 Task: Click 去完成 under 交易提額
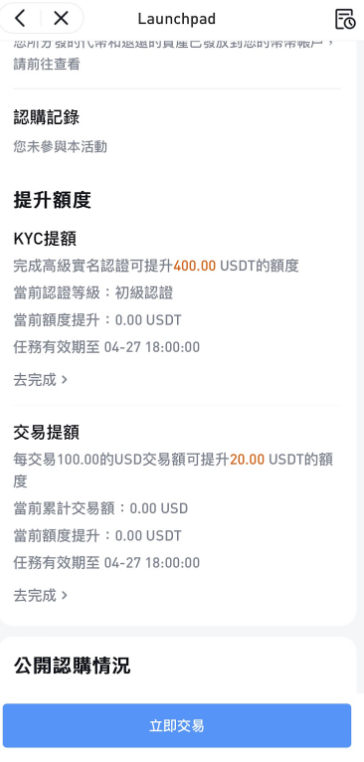coord(35,595)
